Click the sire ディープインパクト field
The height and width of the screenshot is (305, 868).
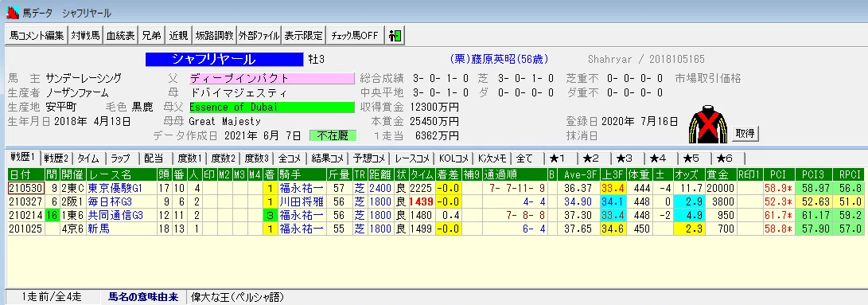click(271, 78)
